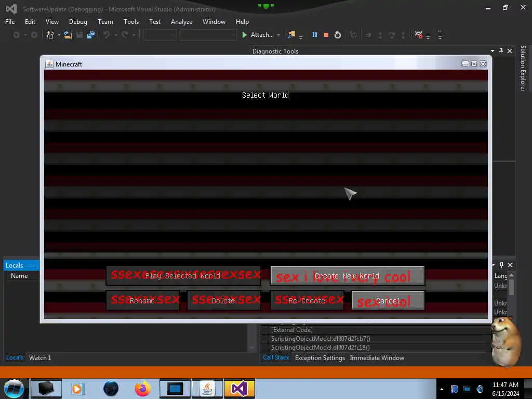532x399 pixels.
Task: Open the Attach button dropdown arrow
Action: (x=278, y=35)
